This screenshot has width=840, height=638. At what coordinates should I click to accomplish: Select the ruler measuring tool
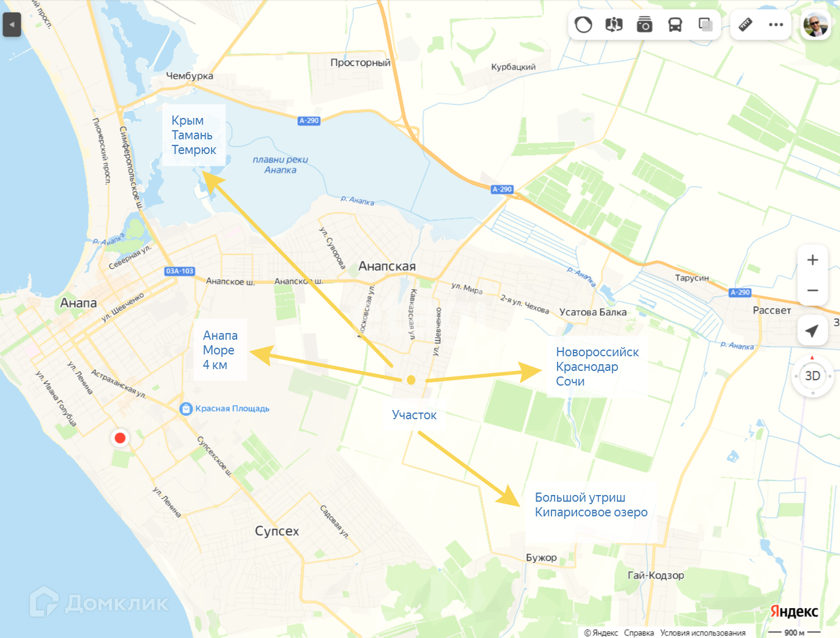point(745,24)
